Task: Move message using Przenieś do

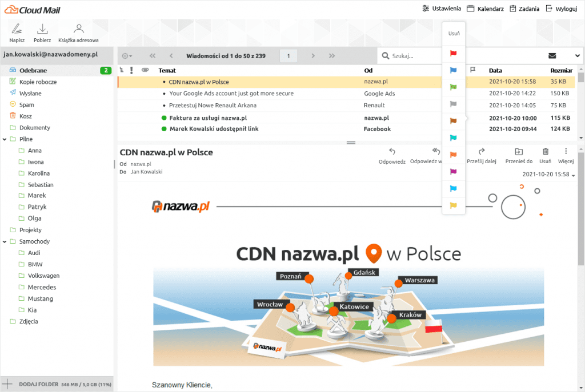Action: pos(519,156)
